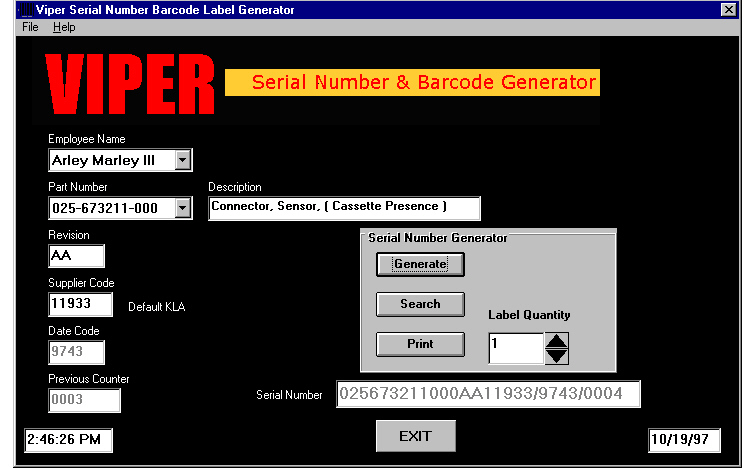Click the Label Quantity label
Viewport: 756px width, 468px height.
(x=529, y=315)
